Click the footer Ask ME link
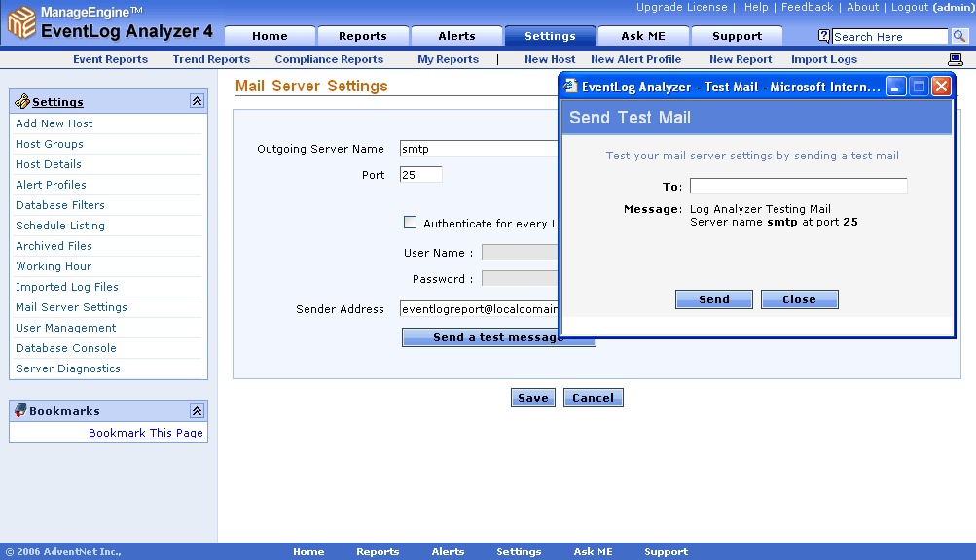Image resolution: width=976 pixels, height=560 pixels. (594, 552)
